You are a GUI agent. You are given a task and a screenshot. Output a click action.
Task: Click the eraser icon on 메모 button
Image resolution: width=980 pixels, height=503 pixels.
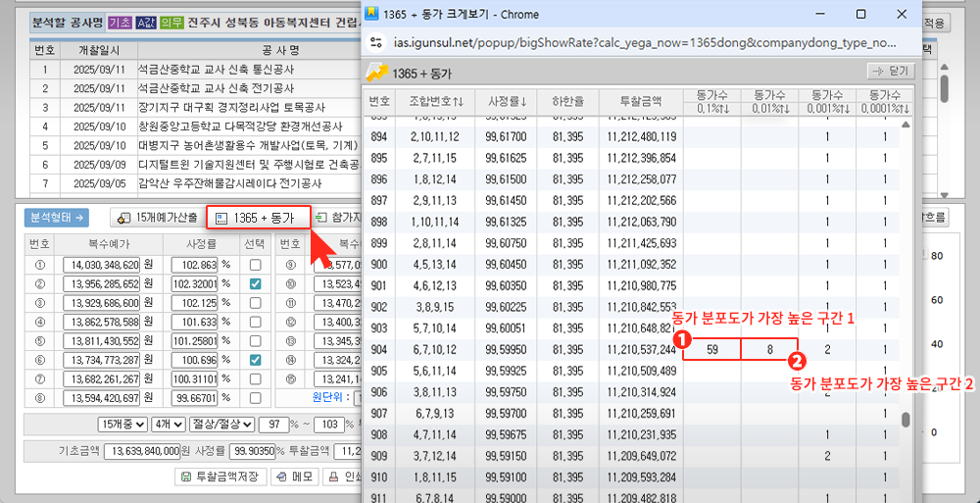[x=282, y=477]
